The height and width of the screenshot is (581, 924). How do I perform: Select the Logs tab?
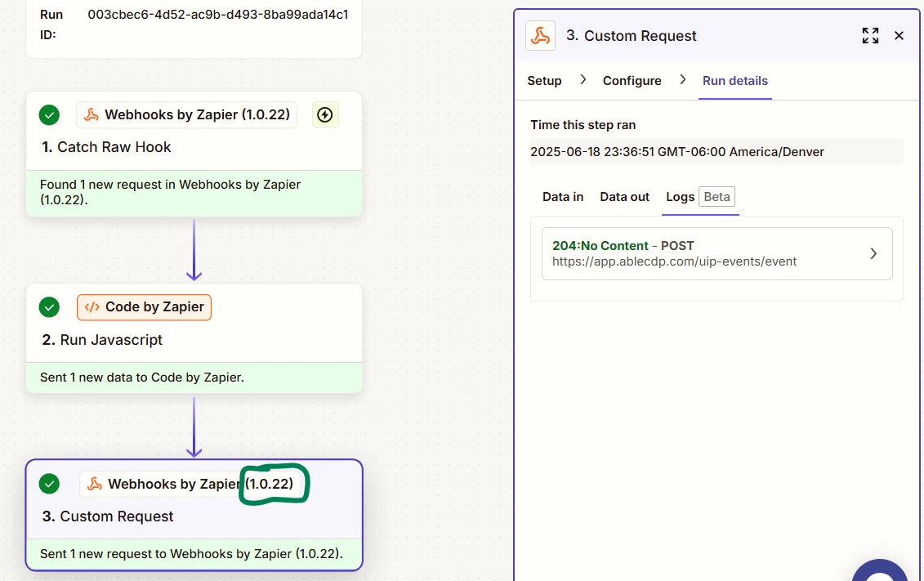[680, 197]
